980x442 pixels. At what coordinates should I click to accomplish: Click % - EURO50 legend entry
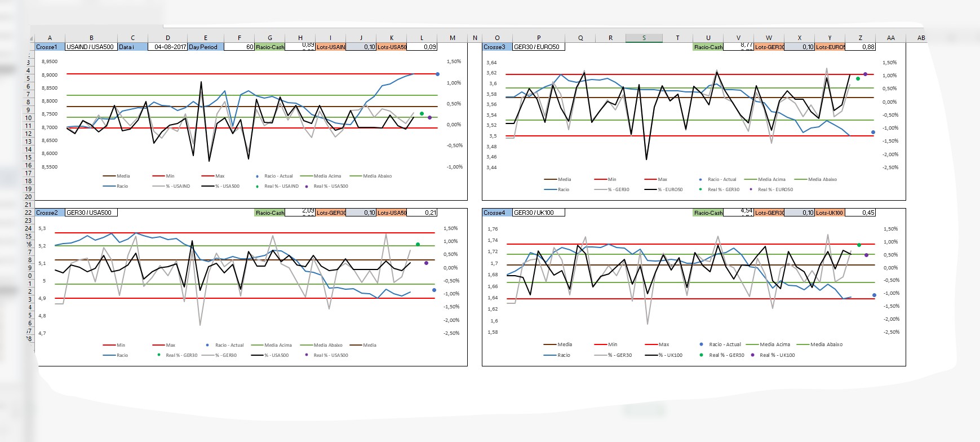(663, 189)
